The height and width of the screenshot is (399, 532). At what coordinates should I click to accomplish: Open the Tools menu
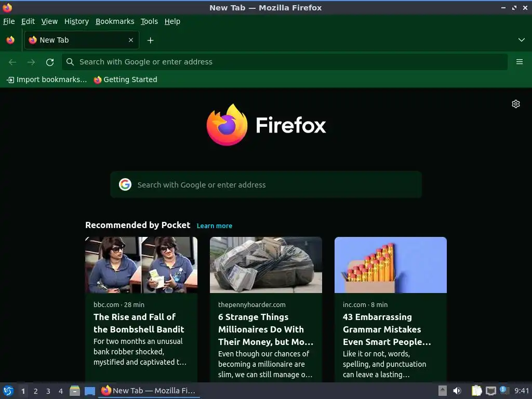(x=149, y=21)
